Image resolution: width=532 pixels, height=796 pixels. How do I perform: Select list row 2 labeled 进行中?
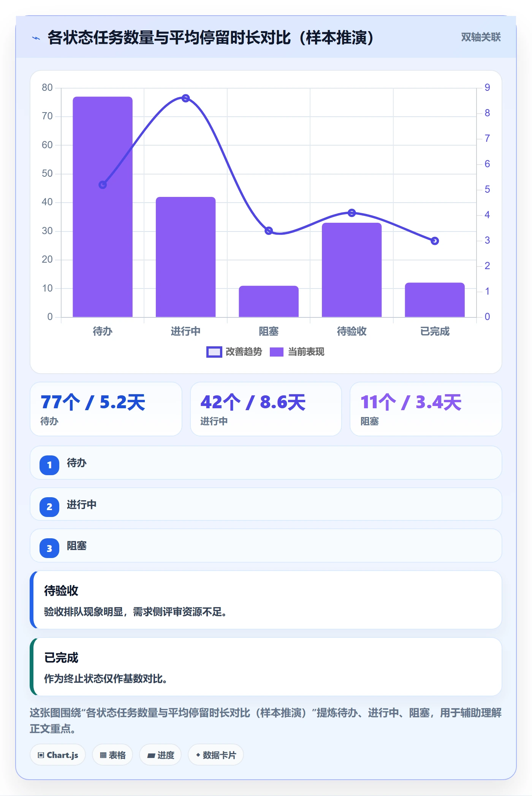pyautogui.click(x=266, y=504)
